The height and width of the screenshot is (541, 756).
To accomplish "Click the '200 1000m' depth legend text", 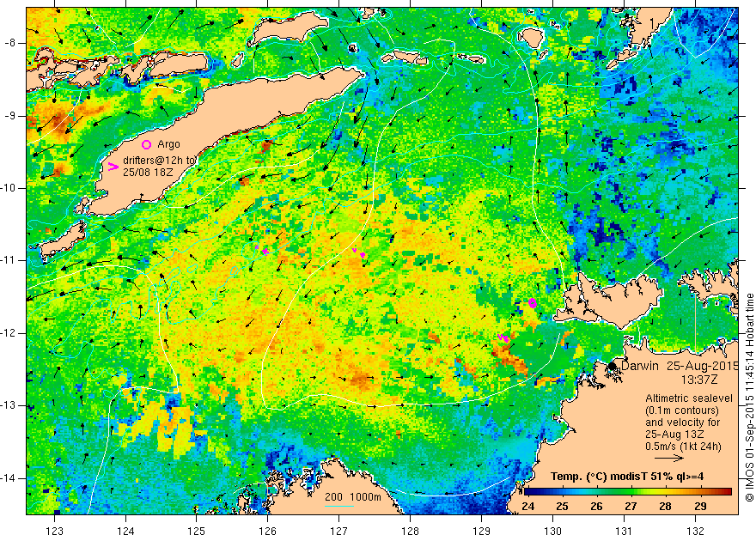I will pyautogui.click(x=353, y=497).
